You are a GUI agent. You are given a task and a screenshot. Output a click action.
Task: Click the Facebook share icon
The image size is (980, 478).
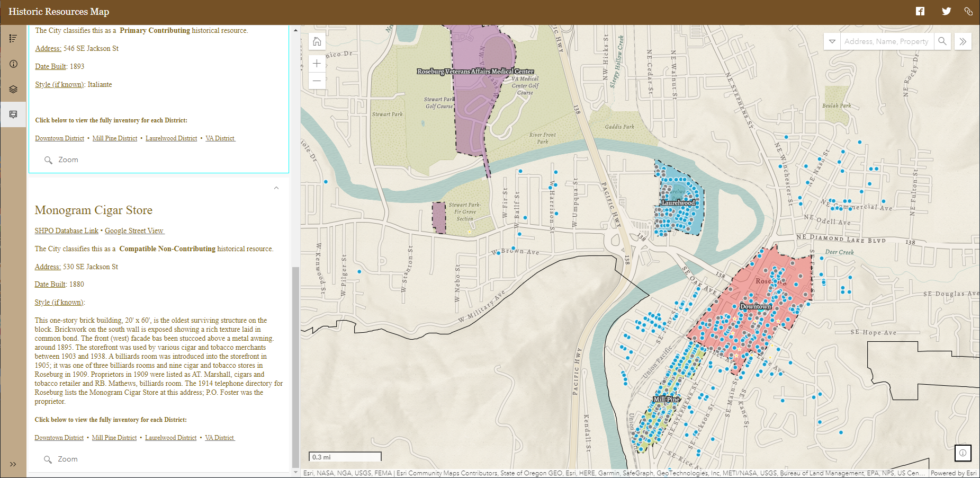point(920,11)
